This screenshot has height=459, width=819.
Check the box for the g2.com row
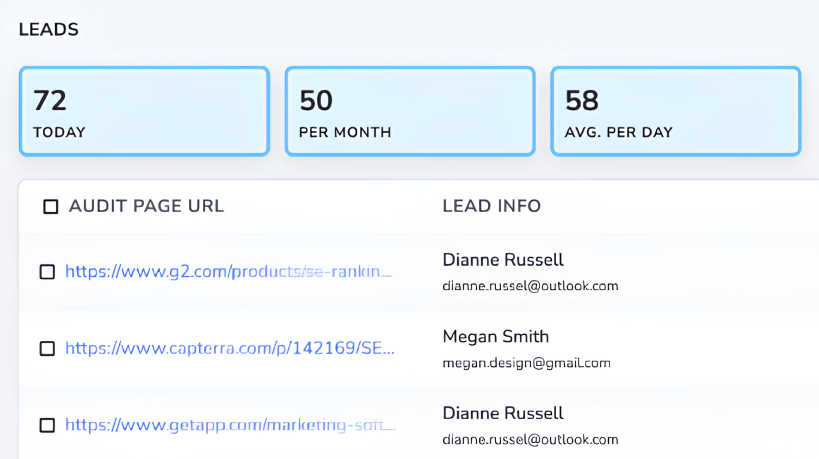[x=47, y=272]
